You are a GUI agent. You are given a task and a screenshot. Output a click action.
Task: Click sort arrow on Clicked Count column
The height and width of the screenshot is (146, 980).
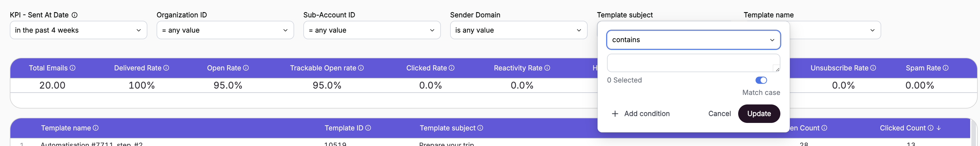[x=938, y=128]
